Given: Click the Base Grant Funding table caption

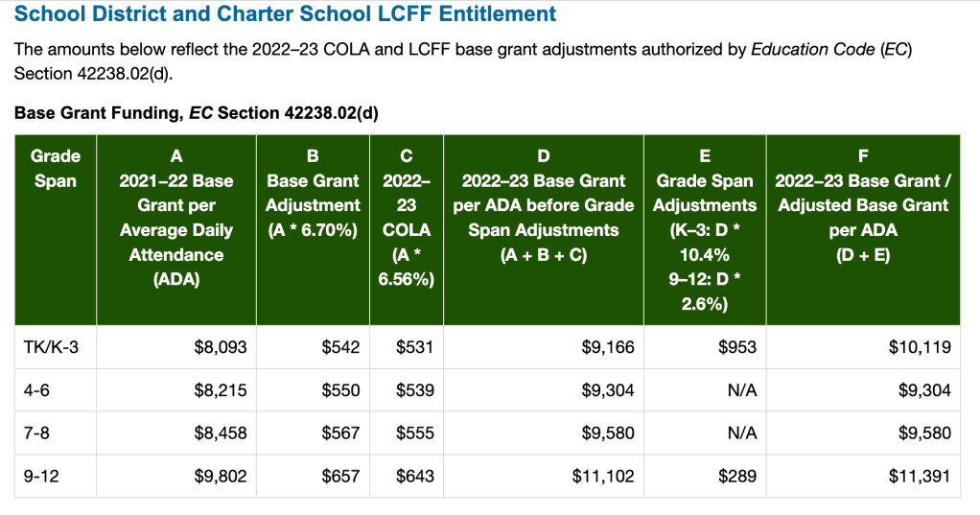Looking at the screenshot, I should coord(197,113).
